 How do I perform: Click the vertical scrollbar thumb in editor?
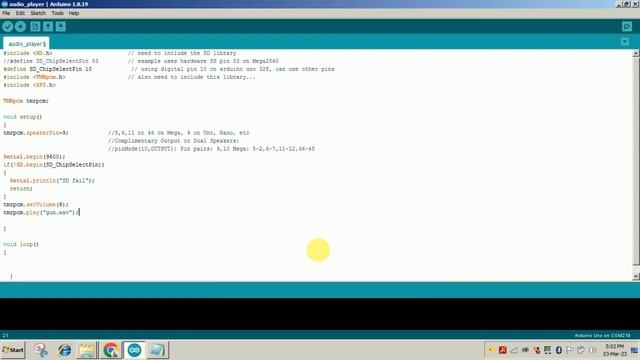pos(636,161)
